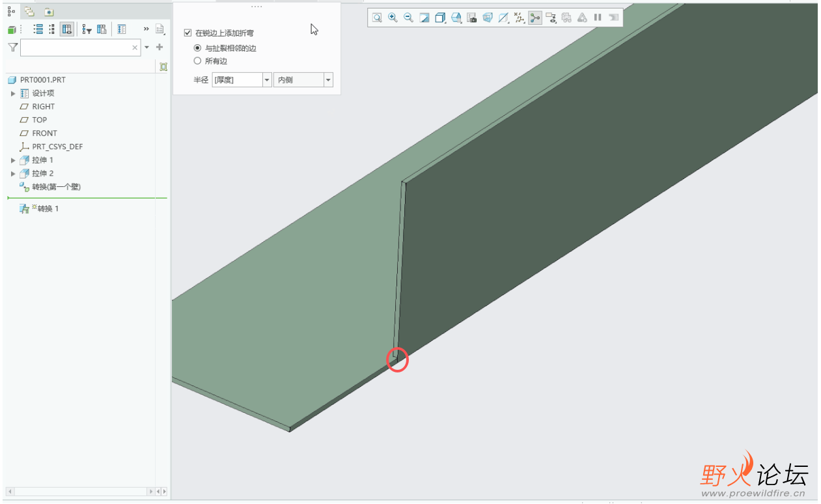Expand the 拉伸 2 feature node
821x504 pixels.
coord(13,174)
